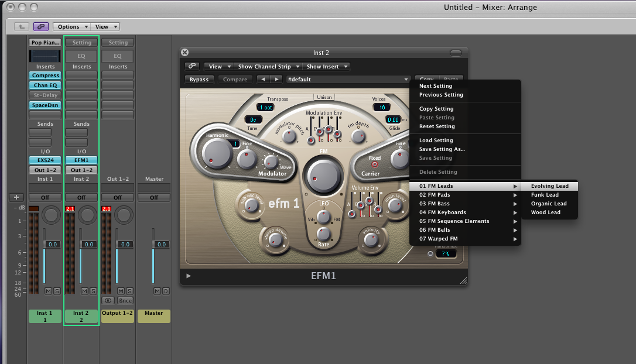Viewport: 636px width, 364px height.
Task: Click the velocity knob
Action: 371,240
